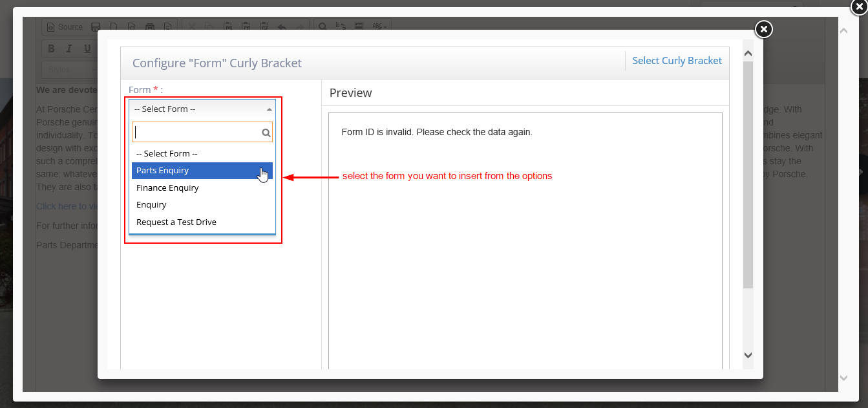Viewport: 868px width, 408px height.
Task: Click the New Page document icon
Action: click(x=114, y=27)
